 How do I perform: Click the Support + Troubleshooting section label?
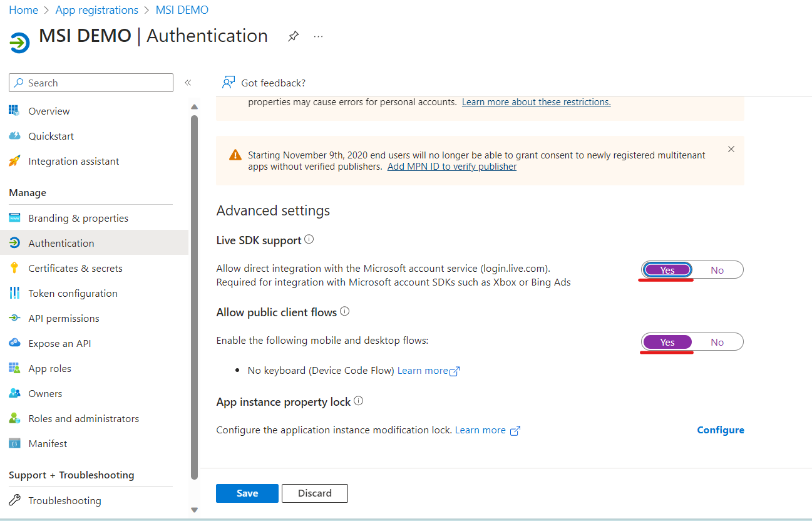point(71,475)
